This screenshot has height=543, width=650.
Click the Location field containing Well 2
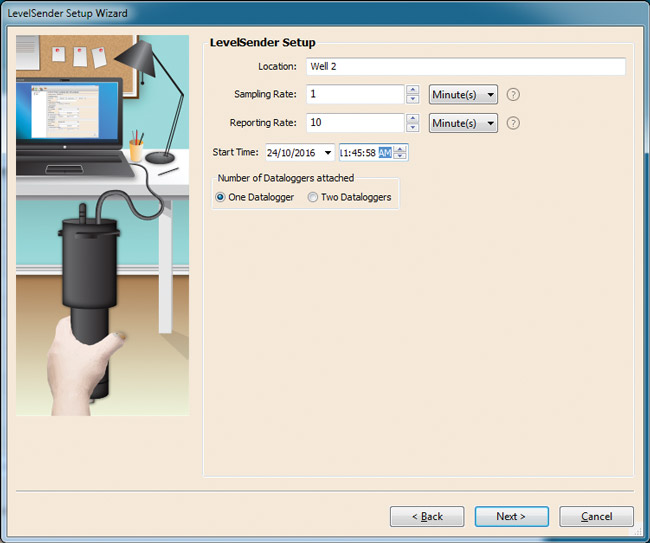465,67
